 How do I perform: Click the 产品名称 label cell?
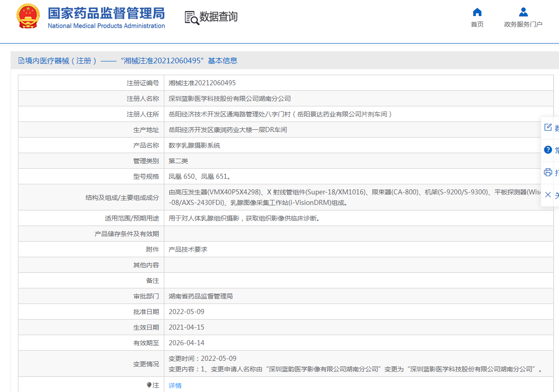coord(91,145)
